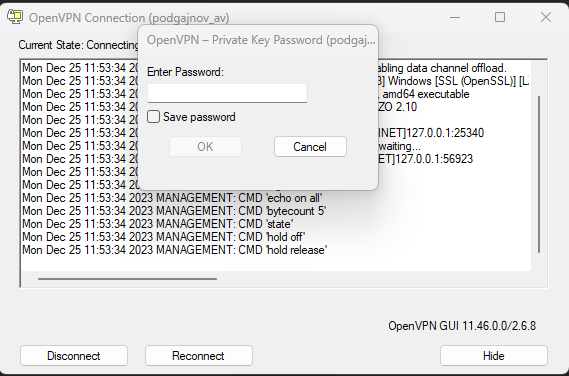The height and width of the screenshot is (376, 569).
Task: Click the Save password label text
Action: tap(199, 117)
